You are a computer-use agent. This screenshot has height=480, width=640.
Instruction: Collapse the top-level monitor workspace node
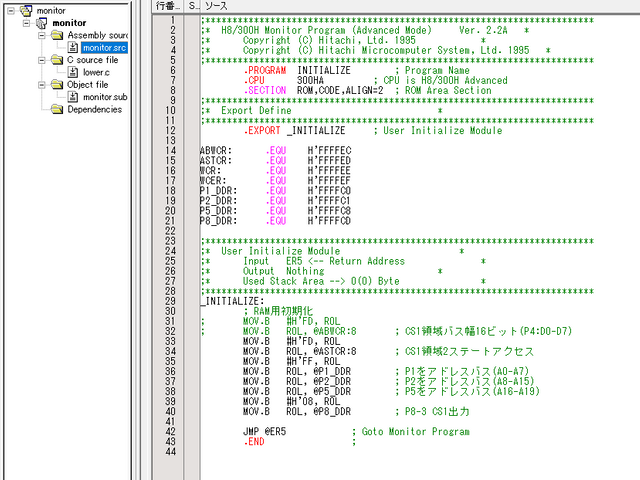[9, 10]
